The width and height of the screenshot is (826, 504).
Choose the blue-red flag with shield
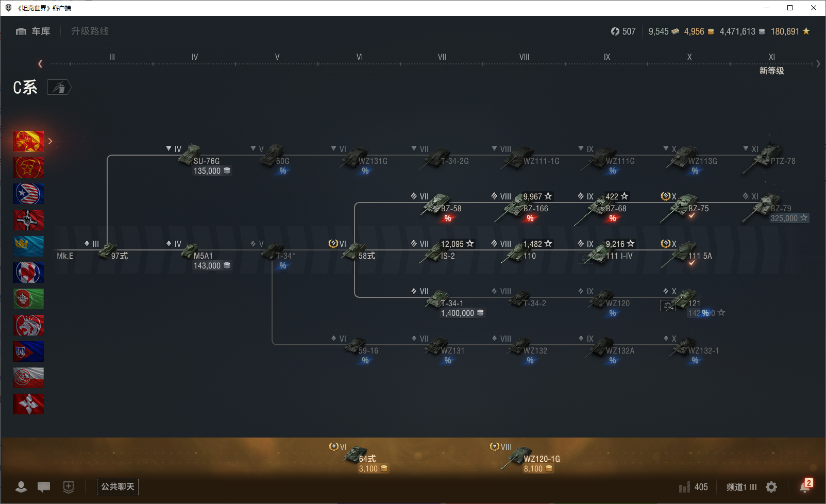point(28,351)
